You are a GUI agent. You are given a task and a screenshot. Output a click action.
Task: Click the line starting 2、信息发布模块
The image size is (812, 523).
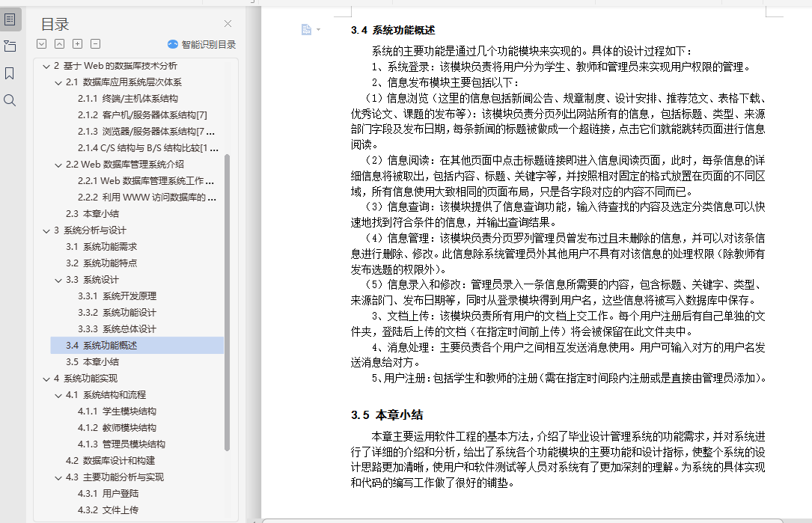(445, 82)
